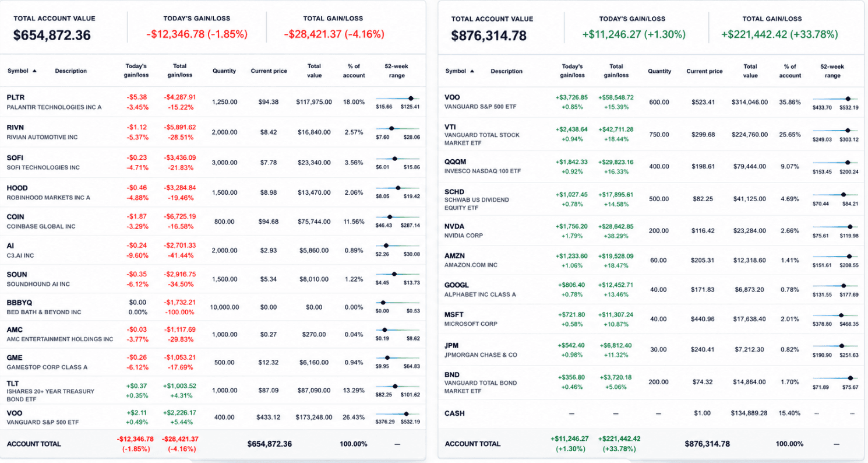
Task: Click VOO total value $173,248.00
Action: (314, 418)
